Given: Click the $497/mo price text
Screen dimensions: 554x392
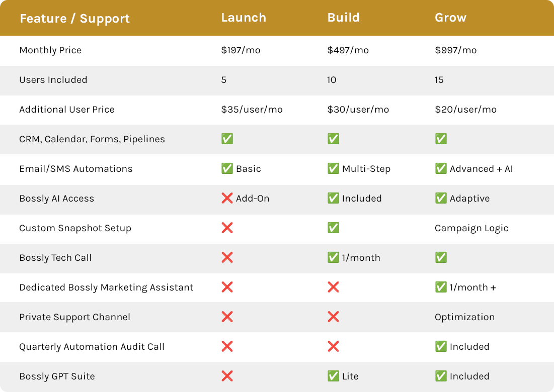Looking at the screenshot, I should 348,50.
